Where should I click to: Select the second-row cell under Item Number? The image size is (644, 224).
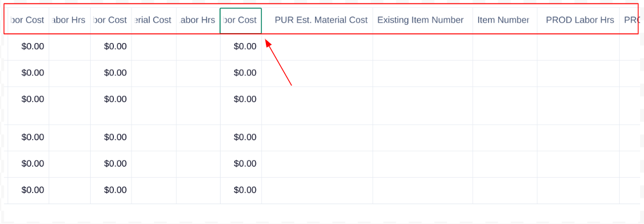coord(505,73)
